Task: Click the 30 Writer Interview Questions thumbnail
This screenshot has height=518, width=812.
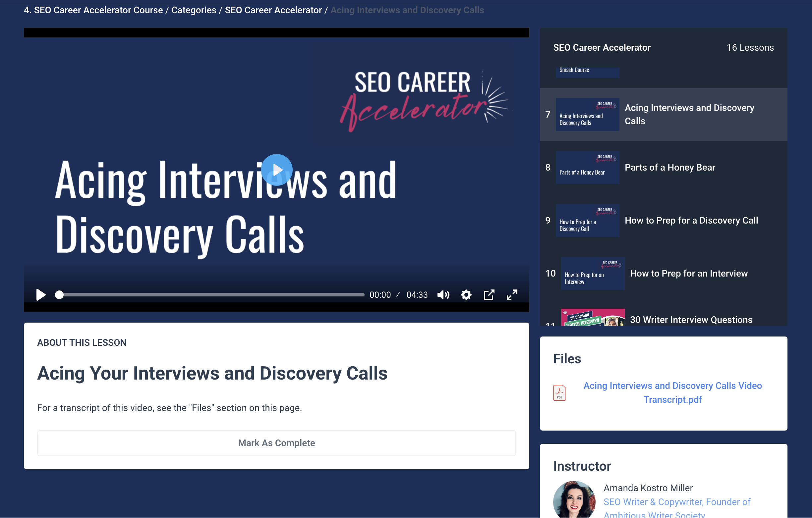Action: (x=593, y=318)
